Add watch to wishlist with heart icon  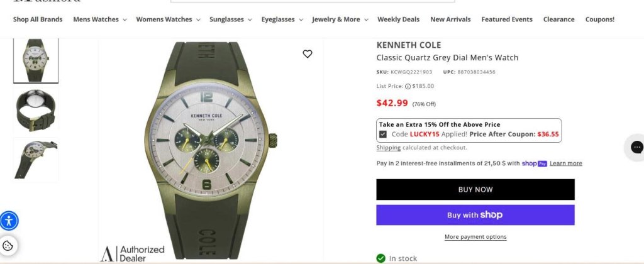point(307,54)
